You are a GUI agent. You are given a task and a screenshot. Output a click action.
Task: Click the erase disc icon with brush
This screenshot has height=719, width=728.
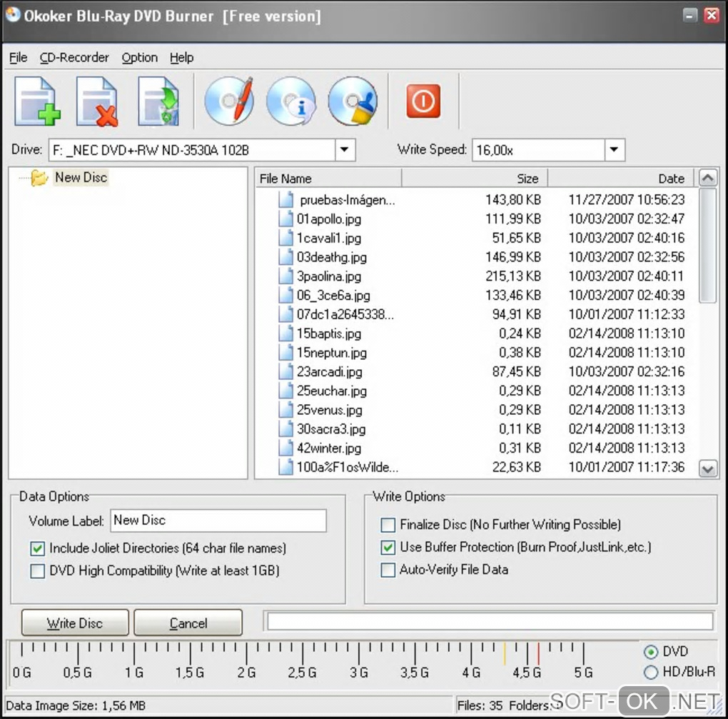click(352, 101)
